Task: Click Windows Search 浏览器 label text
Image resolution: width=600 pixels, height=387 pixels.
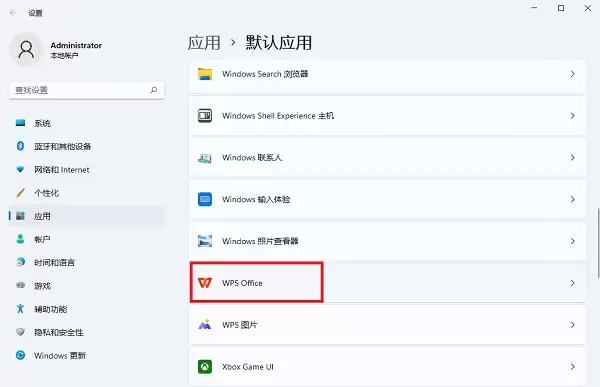Action: [x=265, y=74]
